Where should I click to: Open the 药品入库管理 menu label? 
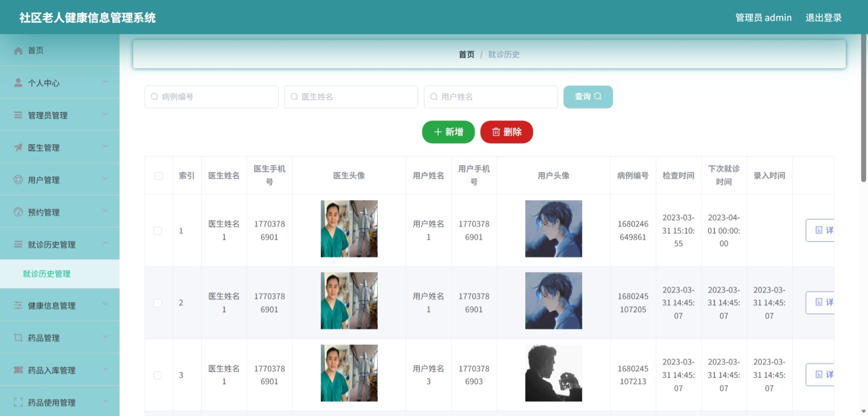52,370
